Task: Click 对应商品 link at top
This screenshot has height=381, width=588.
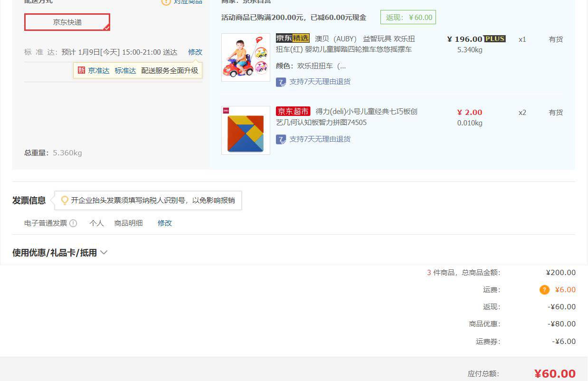Action: click(188, 1)
